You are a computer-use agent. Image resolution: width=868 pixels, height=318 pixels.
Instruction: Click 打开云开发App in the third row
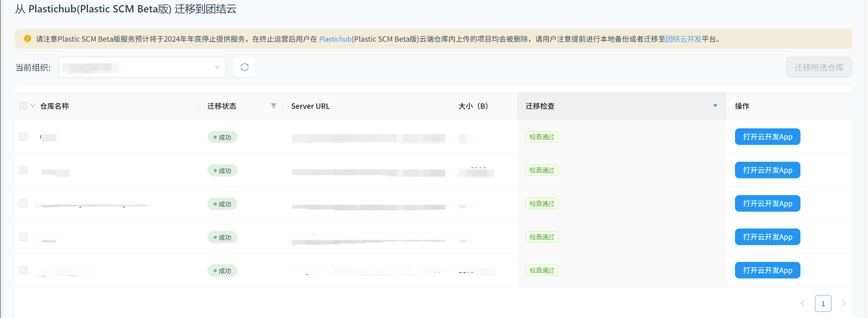pyautogui.click(x=768, y=203)
